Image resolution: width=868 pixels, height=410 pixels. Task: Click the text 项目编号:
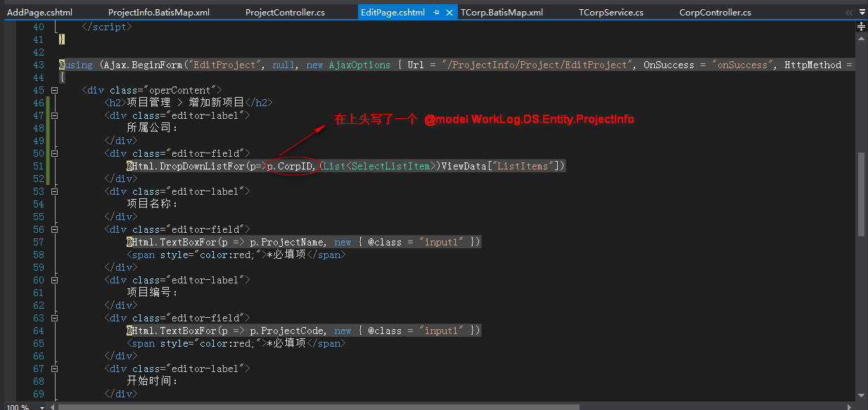coord(153,293)
